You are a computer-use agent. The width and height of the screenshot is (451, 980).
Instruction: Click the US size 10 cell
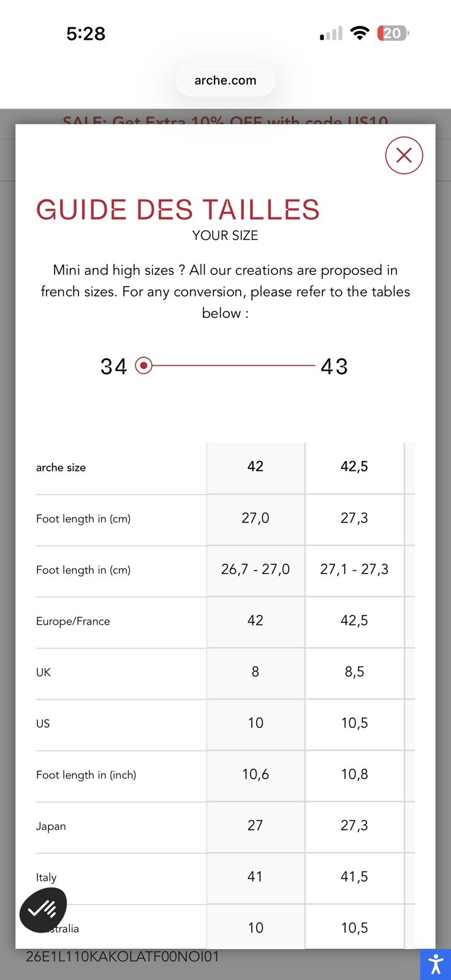click(256, 723)
